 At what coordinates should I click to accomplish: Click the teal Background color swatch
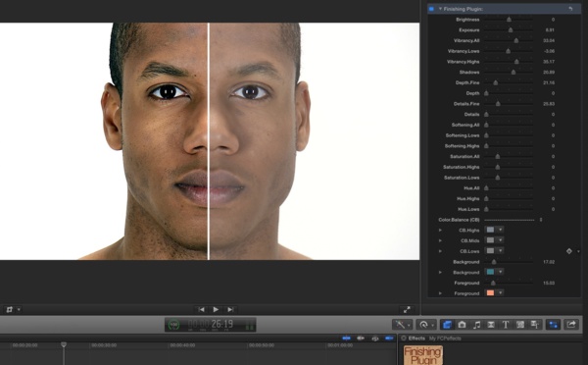[x=491, y=272]
